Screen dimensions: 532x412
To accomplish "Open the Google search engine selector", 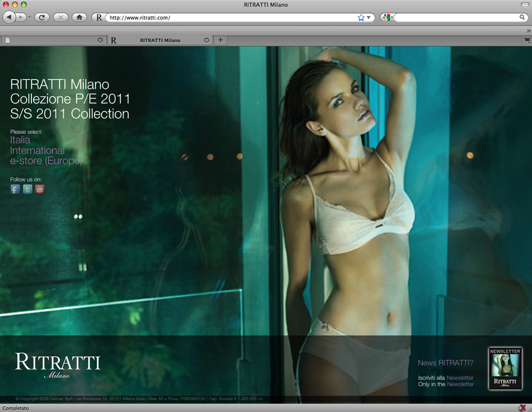I will [x=387, y=18].
